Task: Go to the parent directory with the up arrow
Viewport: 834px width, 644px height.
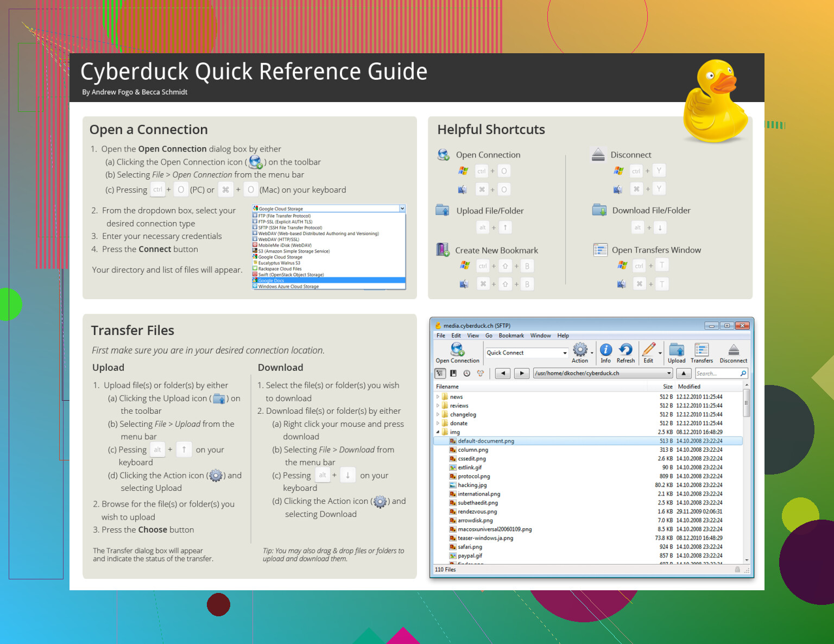Action: [x=684, y=374]
